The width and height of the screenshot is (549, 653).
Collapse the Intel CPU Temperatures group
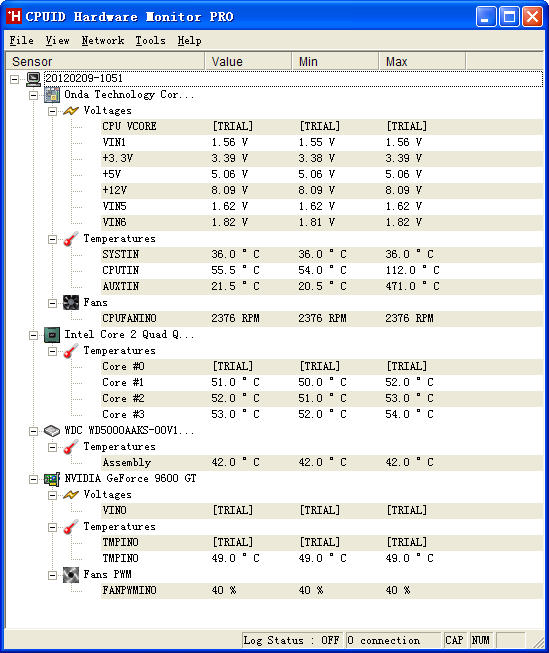click(52, 351)
